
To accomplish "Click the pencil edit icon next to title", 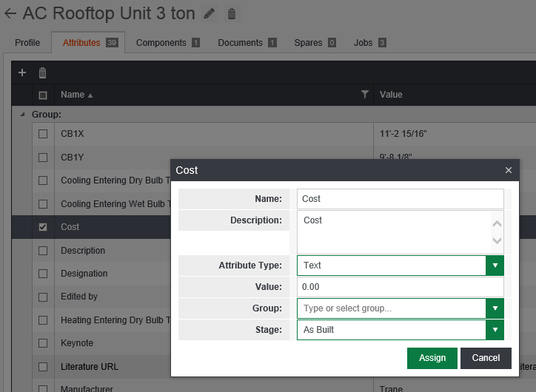I will click(210, 13).
